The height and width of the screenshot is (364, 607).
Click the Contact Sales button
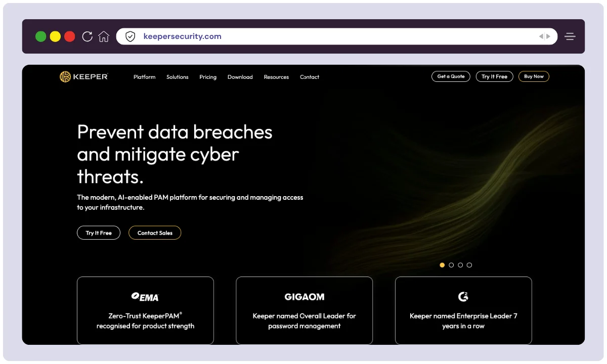point(155,233)
